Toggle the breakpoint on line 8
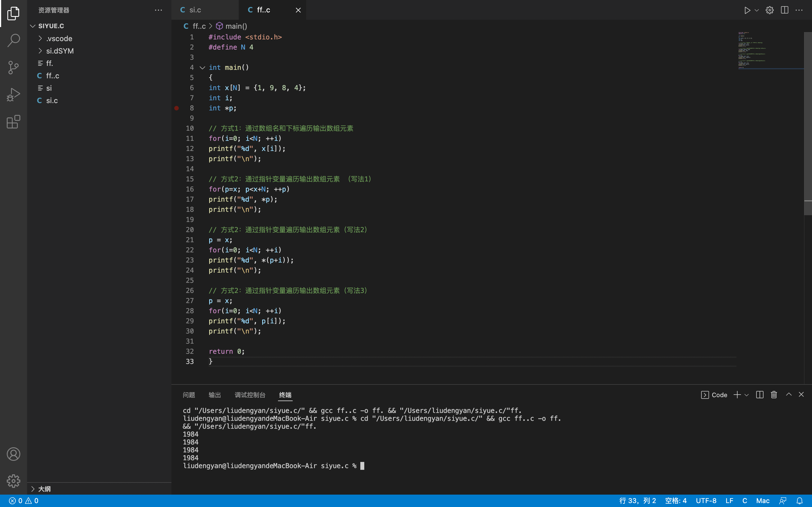This screenshot has width=812, height=507. 176,108
